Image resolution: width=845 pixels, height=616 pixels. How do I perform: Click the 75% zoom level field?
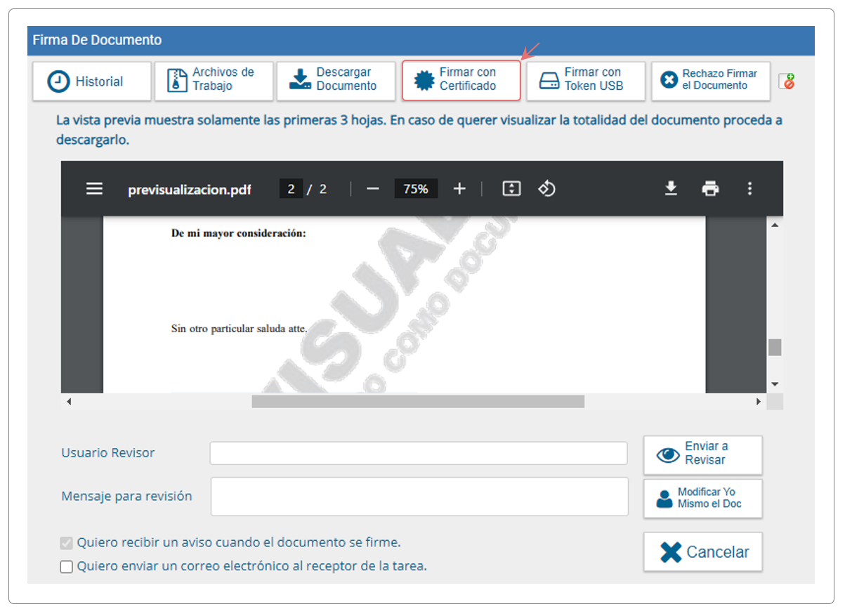coord(416,189)
